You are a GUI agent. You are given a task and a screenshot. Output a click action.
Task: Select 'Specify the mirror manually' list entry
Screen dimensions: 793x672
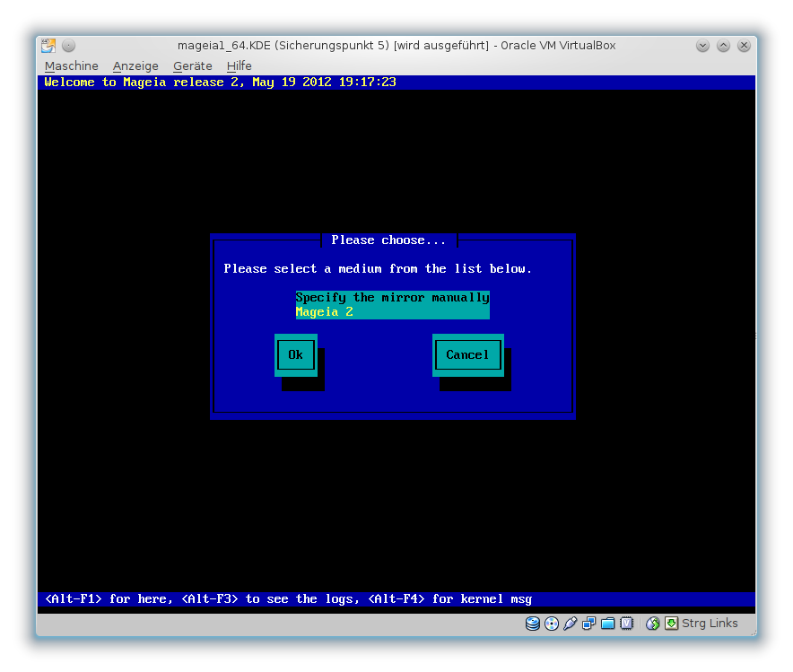click(392, 297)
